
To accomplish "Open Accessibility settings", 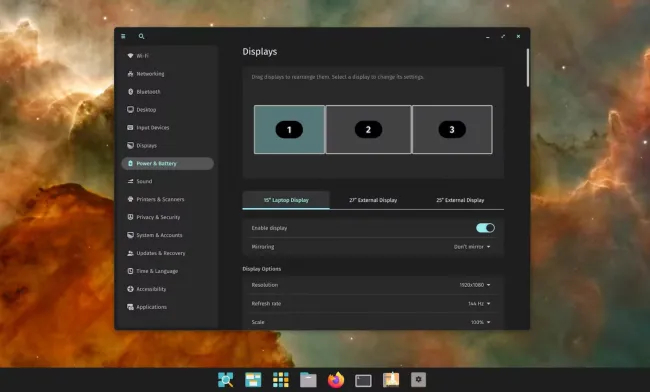I will pyautogui.click(x=167, y=289).
